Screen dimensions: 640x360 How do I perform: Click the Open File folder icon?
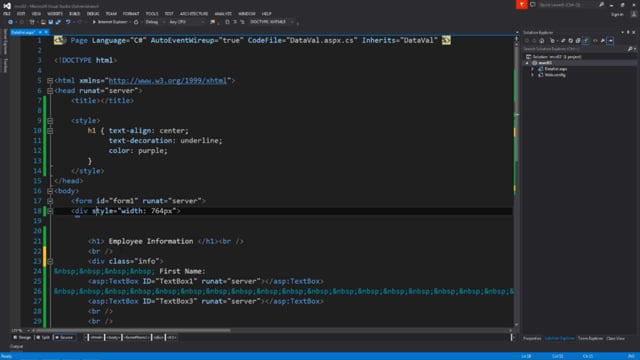tap(43, 22)
